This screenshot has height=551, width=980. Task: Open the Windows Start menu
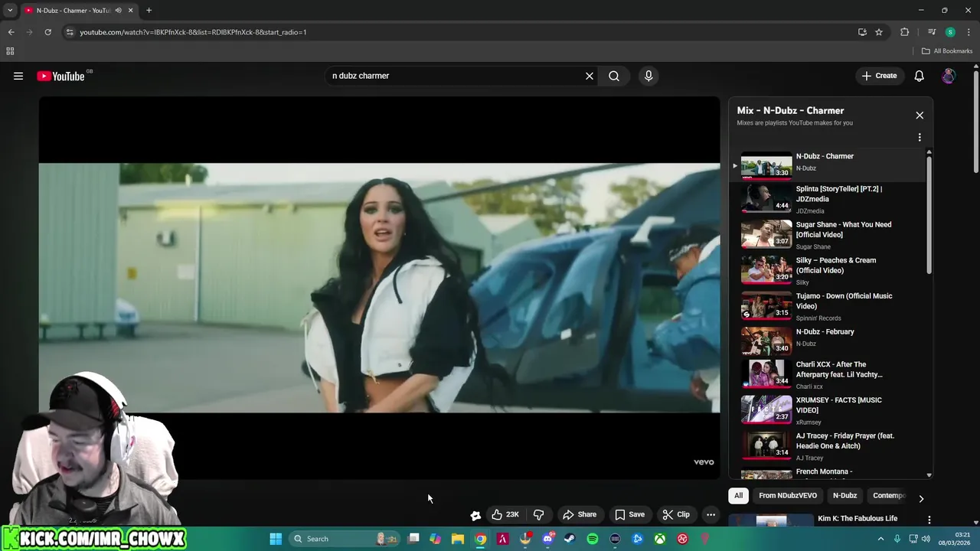tap(276, 539)
